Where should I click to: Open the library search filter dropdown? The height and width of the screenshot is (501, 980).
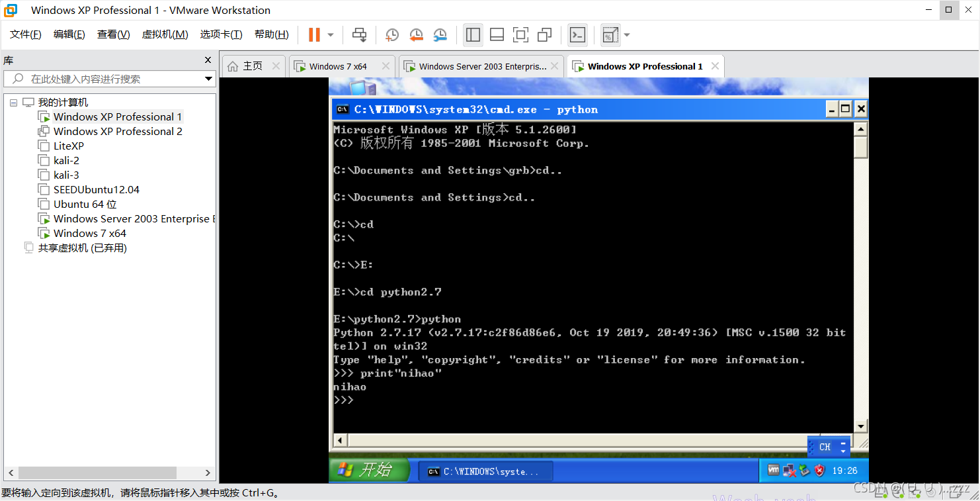click(x=208, y=79)
